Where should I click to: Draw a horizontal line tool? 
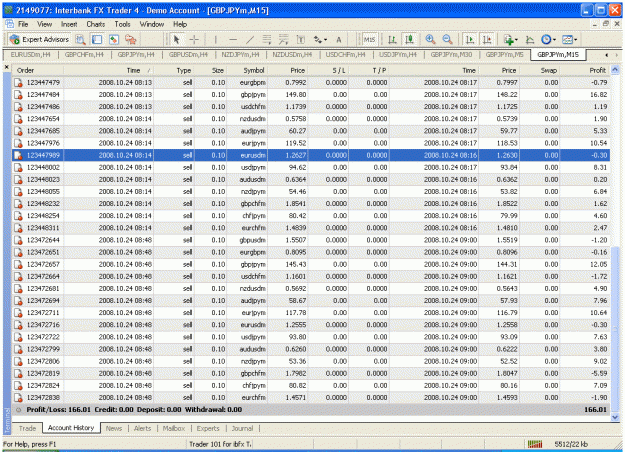pos(233,39)
